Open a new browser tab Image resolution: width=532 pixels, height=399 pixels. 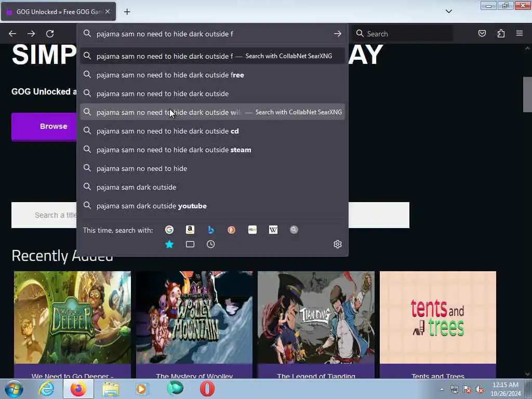pos(127,12)
